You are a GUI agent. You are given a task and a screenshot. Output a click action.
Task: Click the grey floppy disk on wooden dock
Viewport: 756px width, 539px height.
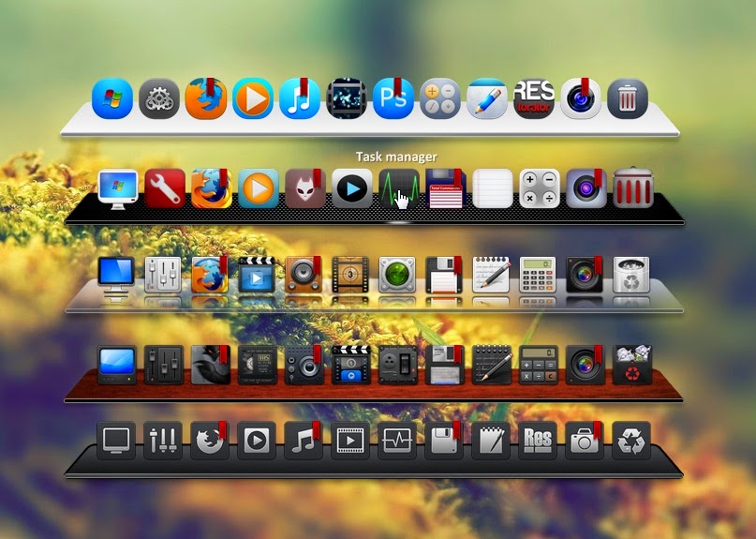pyautogui.click(x=445, y=365)
